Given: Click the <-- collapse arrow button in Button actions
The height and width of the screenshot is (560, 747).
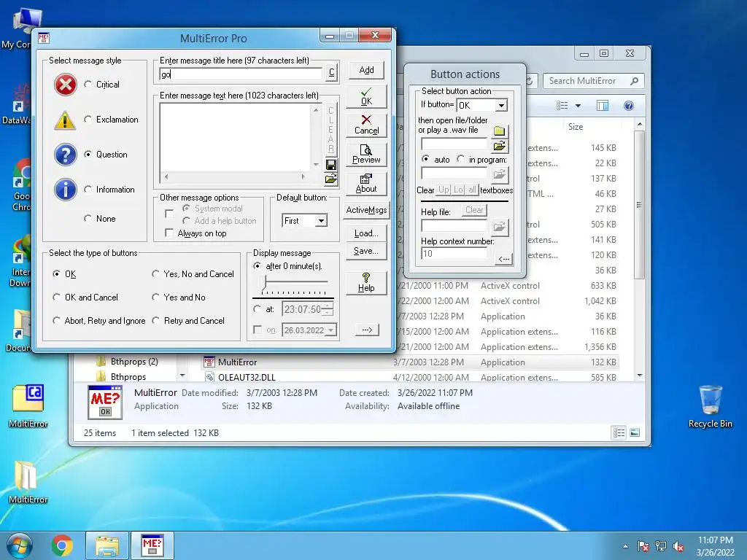Looking at the screenshot, I should (x=503, y=259).
